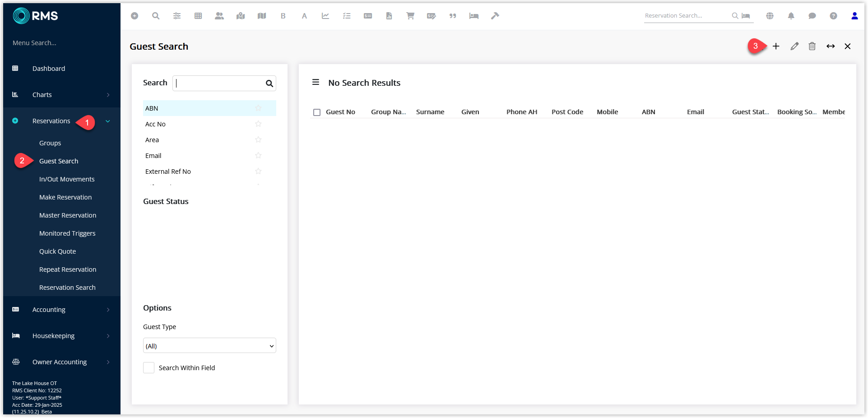Toggle favourite star for Area
Viewport: 868px width, 418px height.
coord(258,139)
